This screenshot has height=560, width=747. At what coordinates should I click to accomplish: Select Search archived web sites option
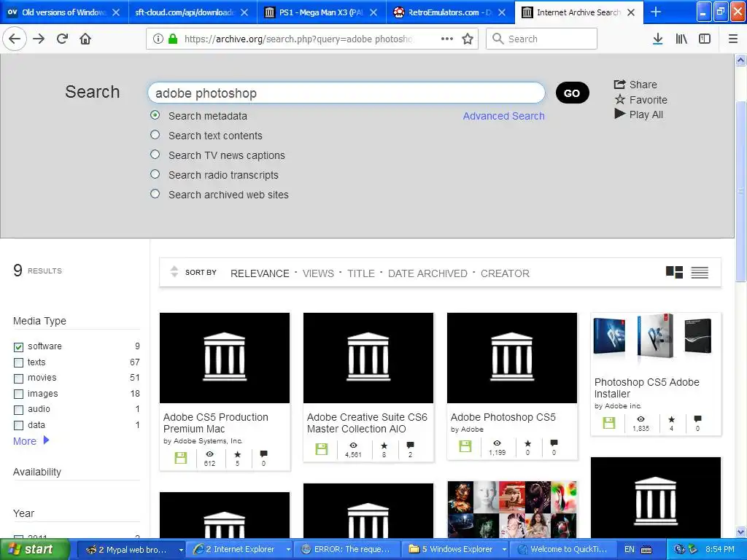pos(155,194)
